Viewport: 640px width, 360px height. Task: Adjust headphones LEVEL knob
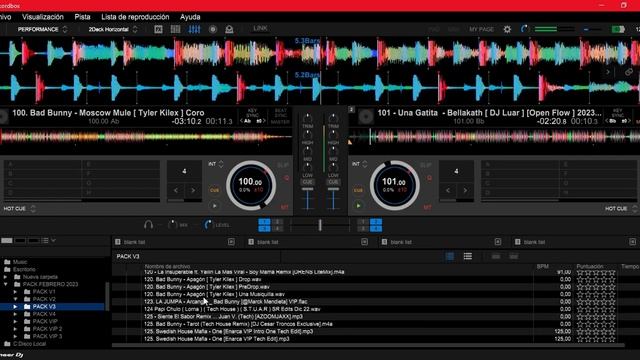[x=208, y=224]
